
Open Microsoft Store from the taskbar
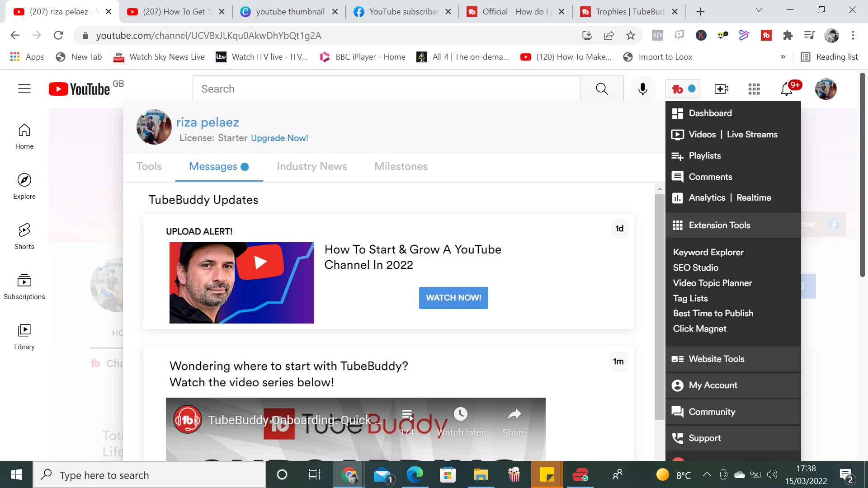point(448,475)
